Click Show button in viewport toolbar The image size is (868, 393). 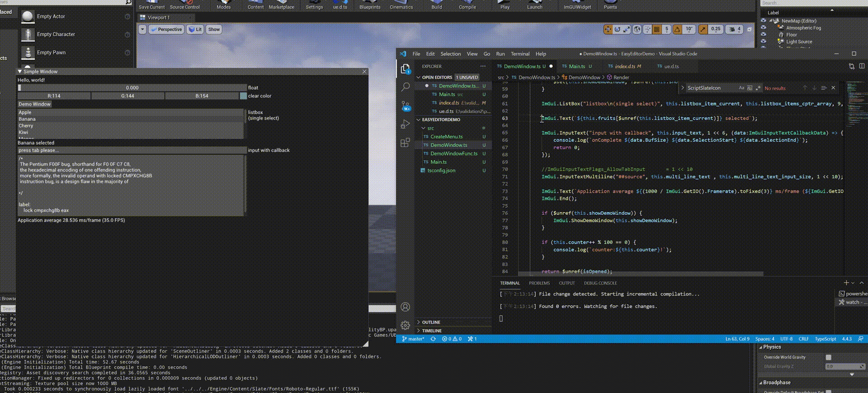pyautogui.click(x=214, y=29)
